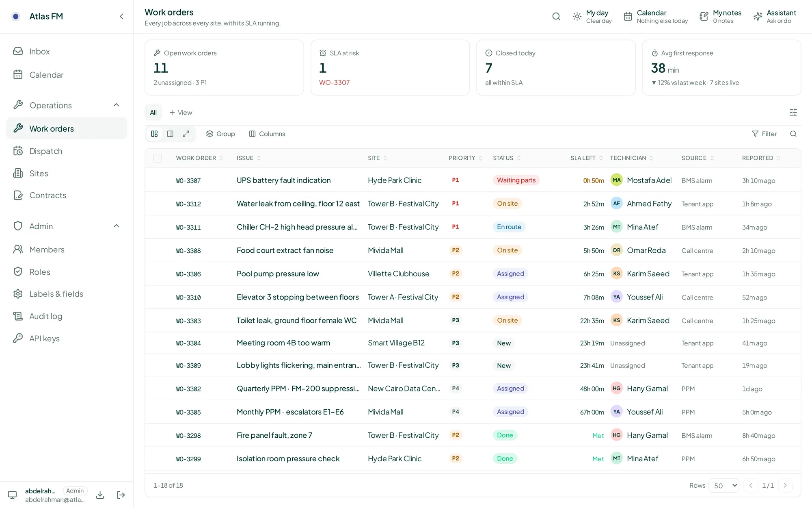Open view settings sliders icon

coord(793,113)
